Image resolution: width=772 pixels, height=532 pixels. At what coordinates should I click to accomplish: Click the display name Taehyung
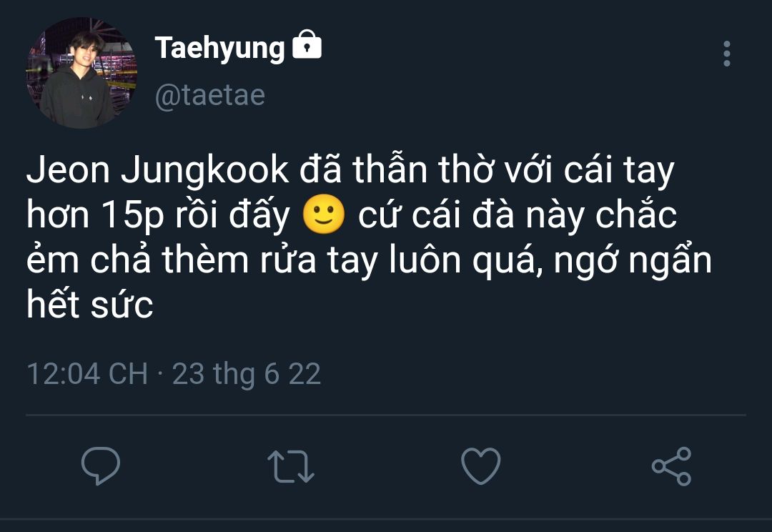(219, 48)
